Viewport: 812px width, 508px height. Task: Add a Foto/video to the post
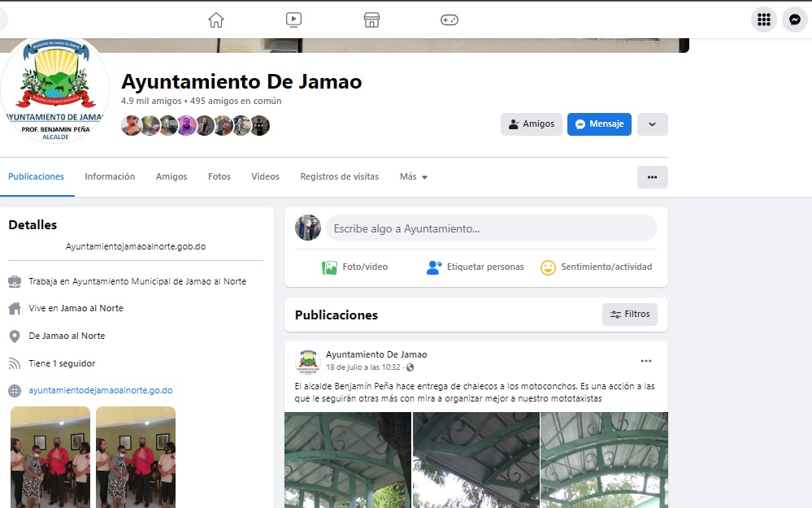pyautogui.click(x=354, y=267)
